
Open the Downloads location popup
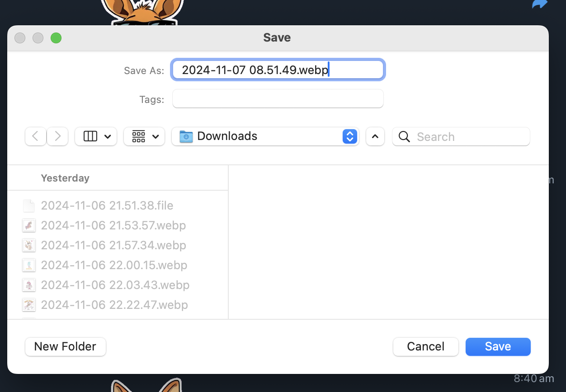265,136
